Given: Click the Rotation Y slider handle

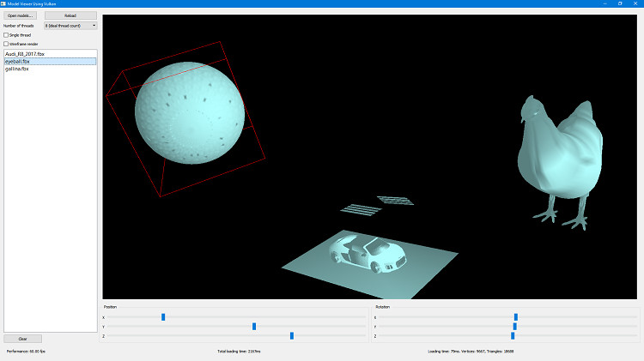Looking at the screenshot, I should point(514,327).
